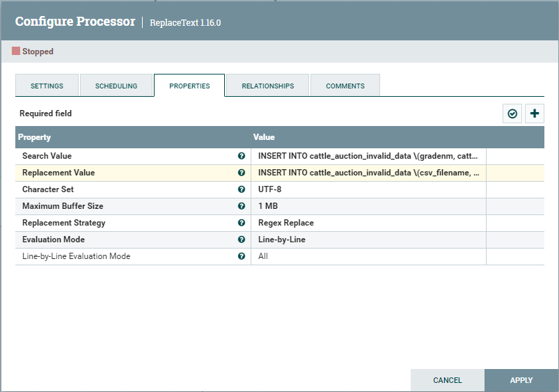Click the Configure Processor dialog title
The height and width of the screenshot is (392, 559).
(x=75, y=22)
